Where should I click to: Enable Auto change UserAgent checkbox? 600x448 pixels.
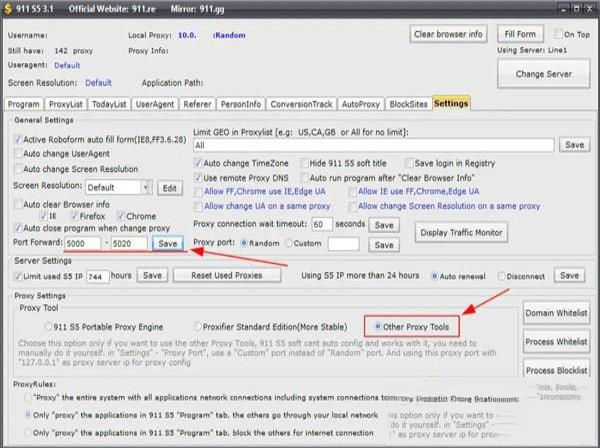click(x=19, y=155)
